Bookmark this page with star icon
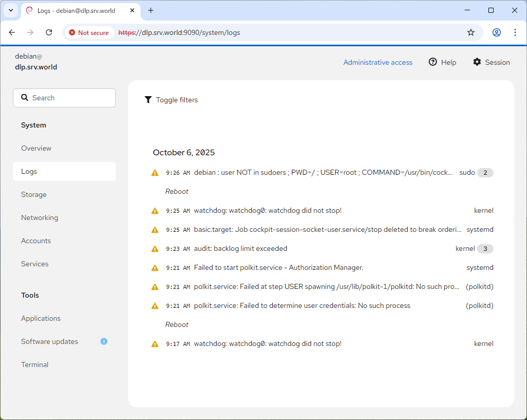Screen dimensions: 527x420 470,32
